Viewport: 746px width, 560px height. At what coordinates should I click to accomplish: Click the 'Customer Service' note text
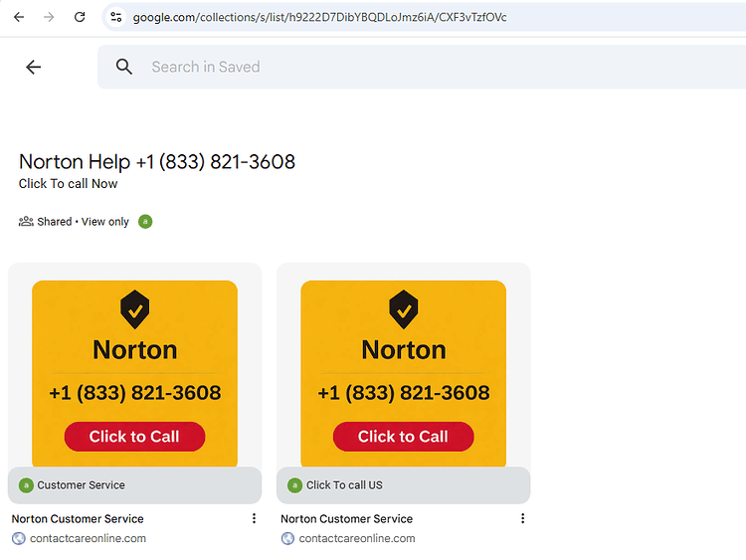pos(81,485)
